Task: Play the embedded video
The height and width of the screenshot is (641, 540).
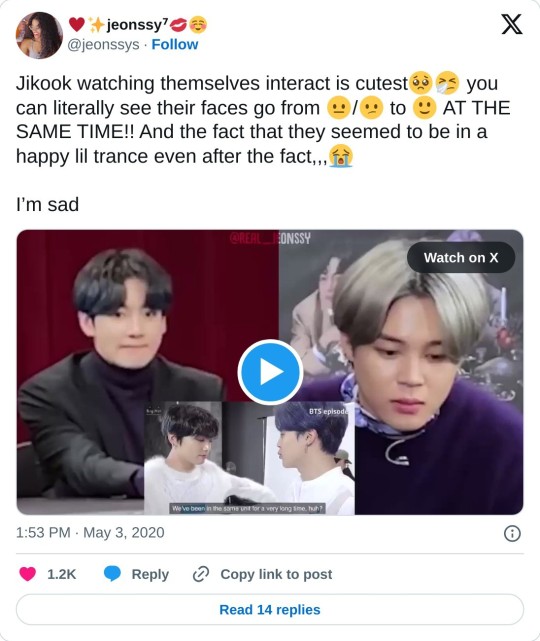Action: click(x=270, y=372)
